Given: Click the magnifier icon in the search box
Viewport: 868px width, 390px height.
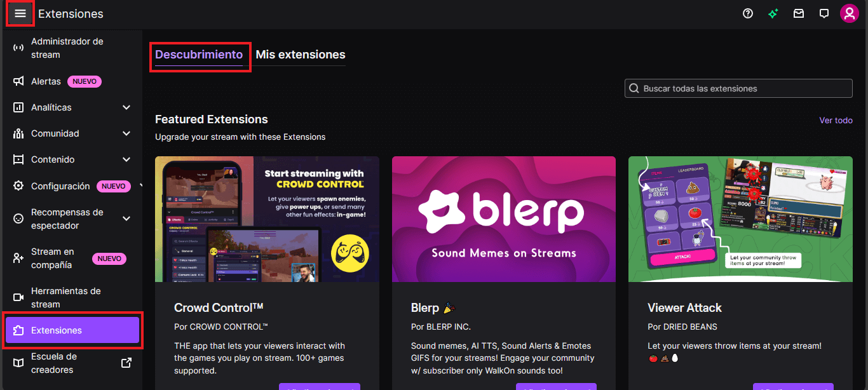Looking at the screenshot, I should (634, 88).
